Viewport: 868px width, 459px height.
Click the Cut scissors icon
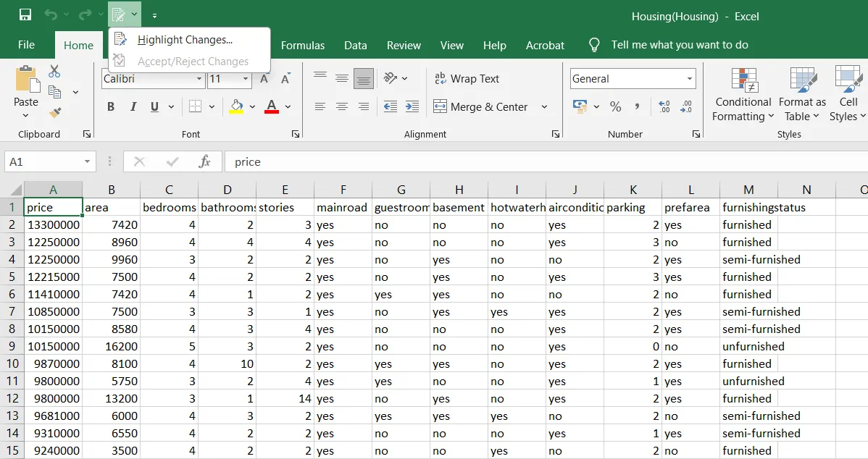54,72
